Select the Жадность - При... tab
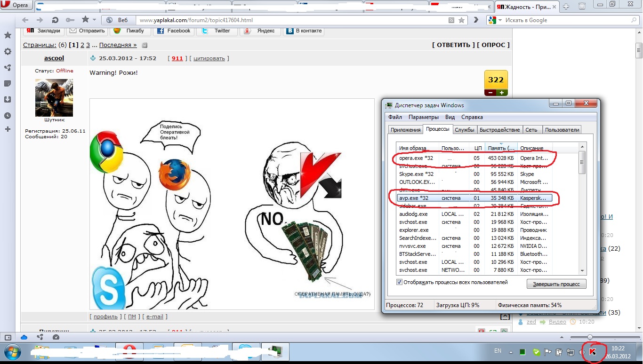This screenshot has width=643, height=364. click(527, 7)
